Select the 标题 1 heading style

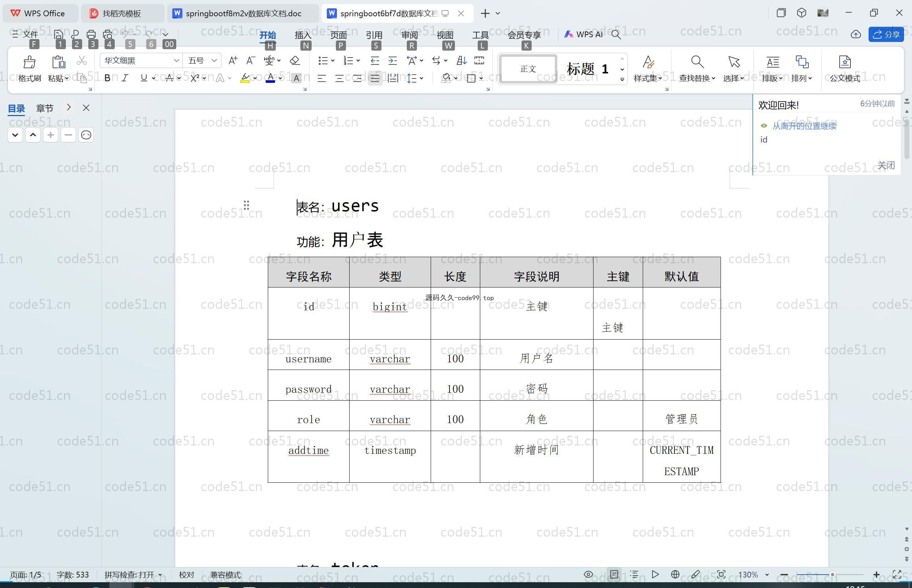click(x=588, y=69)
